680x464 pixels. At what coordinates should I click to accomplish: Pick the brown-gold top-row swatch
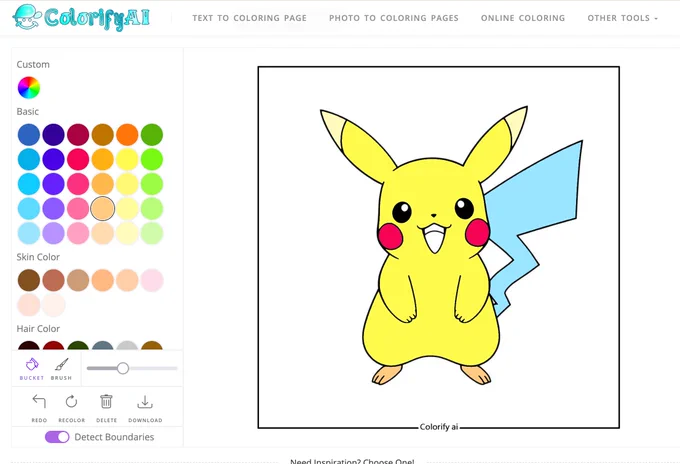click(x=102, y=134)
